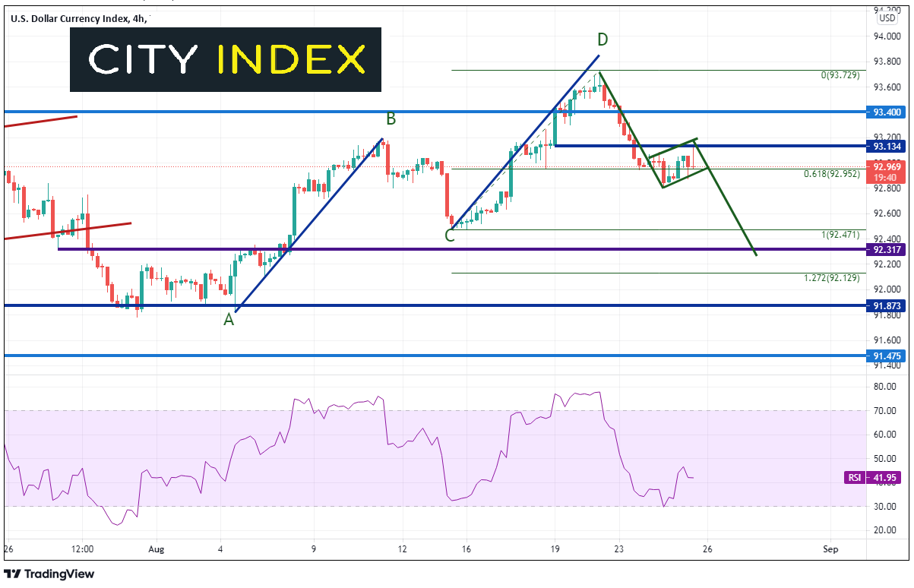
Task: Select the point B label marker
Action: [391, 119]
